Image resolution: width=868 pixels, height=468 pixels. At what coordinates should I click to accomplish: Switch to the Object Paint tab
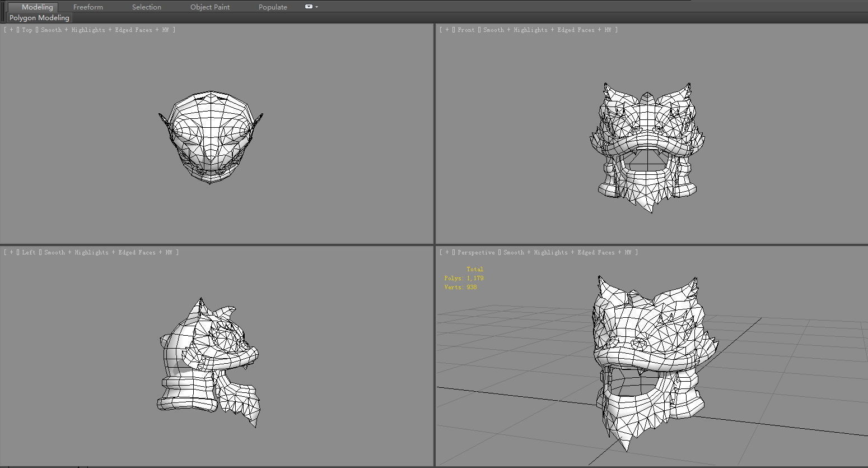pos(210,7)
